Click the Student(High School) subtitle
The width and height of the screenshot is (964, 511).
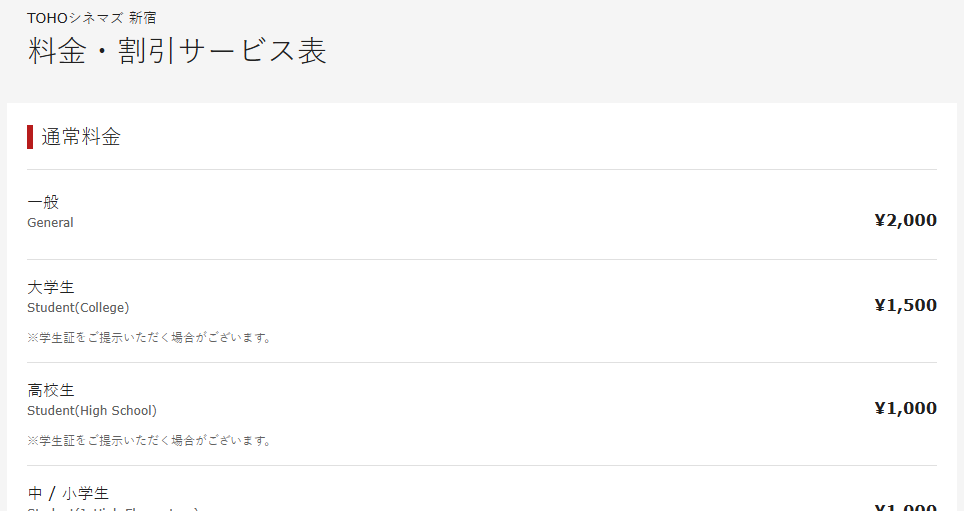point(92,410)
